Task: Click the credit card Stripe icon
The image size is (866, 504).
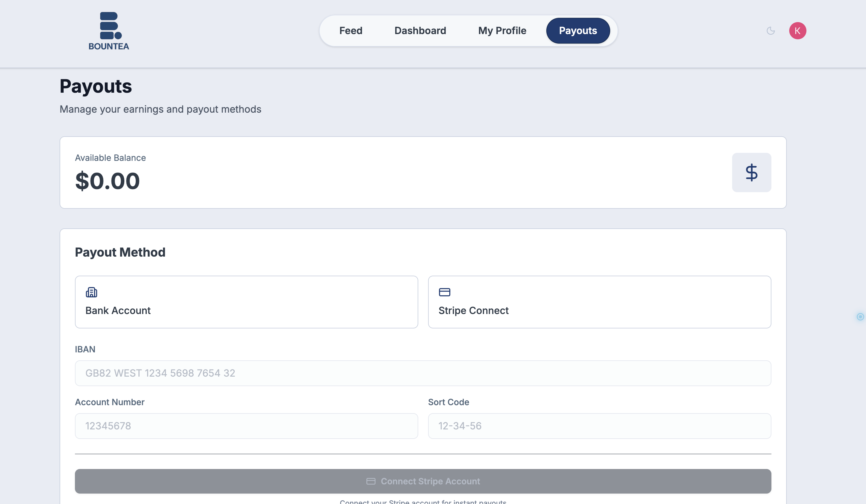Action: (x=444, y=292)
